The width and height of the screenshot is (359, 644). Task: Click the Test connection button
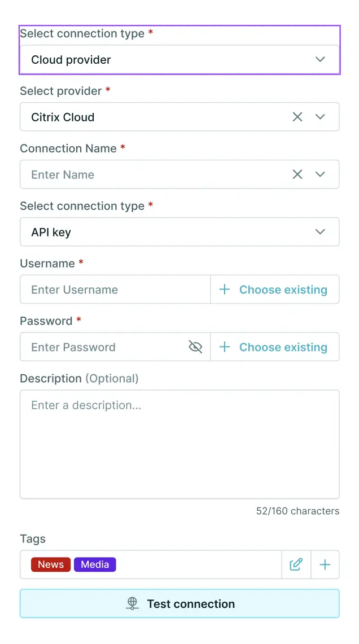(x=179, y=603)
